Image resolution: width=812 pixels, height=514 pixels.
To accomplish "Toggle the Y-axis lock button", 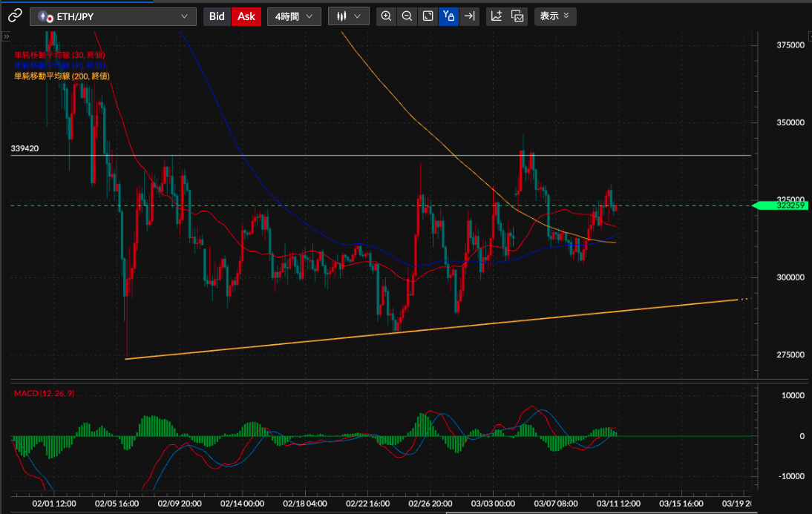I will pos(448,16).
